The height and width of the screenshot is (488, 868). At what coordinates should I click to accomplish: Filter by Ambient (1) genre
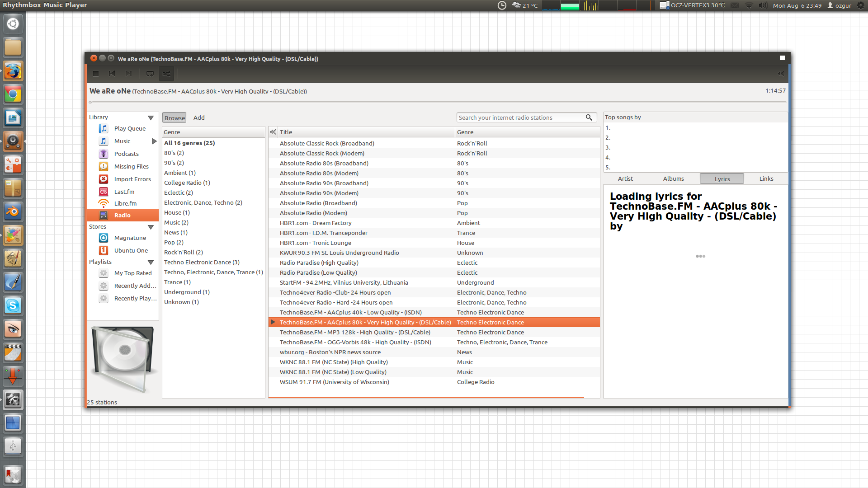(213, 173)
